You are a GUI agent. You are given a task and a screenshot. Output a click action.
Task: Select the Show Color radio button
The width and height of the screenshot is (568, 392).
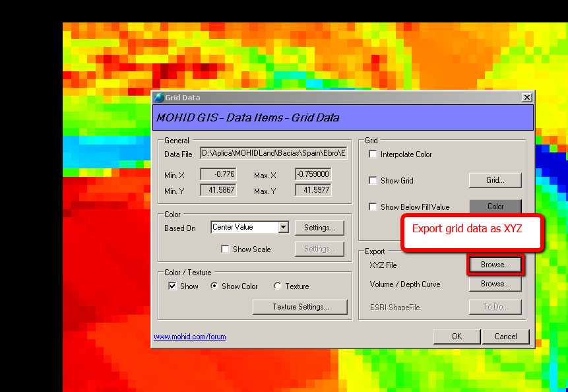coord(214,286)
